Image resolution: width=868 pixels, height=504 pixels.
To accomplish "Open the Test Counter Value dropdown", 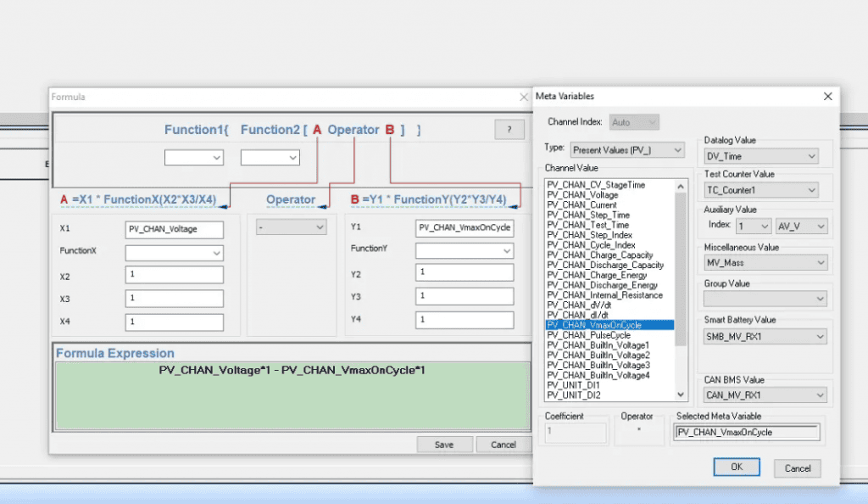I will pyautogui.click(x=760, y=191).
